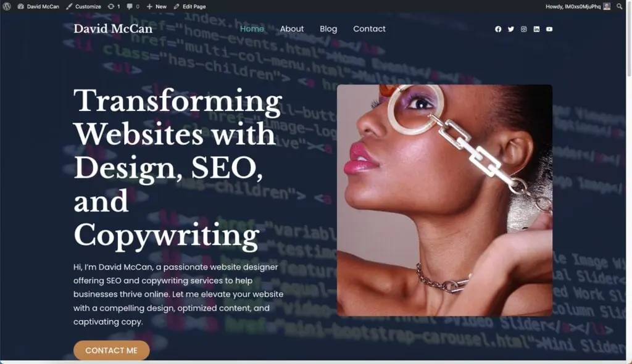Expand the New content menu

[x=157, y=6]
